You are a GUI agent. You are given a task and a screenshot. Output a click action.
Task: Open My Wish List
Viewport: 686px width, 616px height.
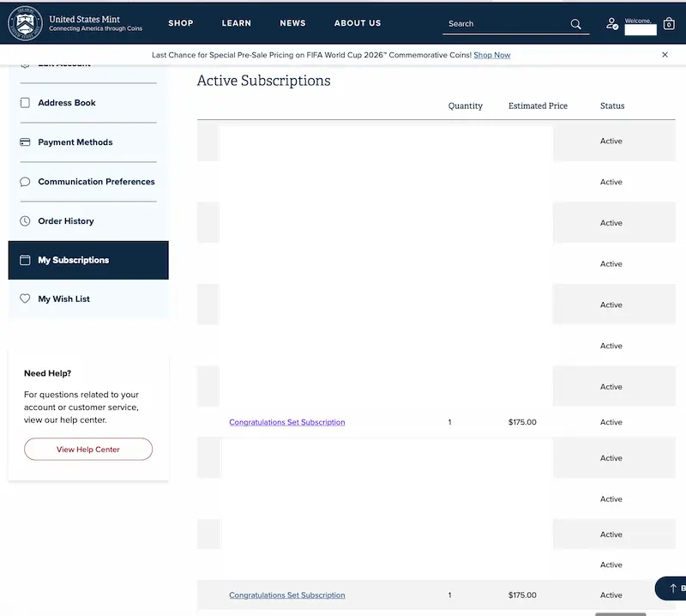tap(63, 299)
